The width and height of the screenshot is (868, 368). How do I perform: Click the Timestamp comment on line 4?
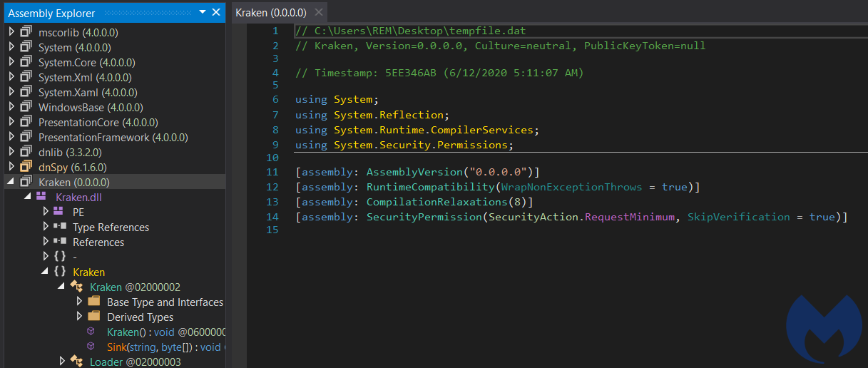point(439,73)
